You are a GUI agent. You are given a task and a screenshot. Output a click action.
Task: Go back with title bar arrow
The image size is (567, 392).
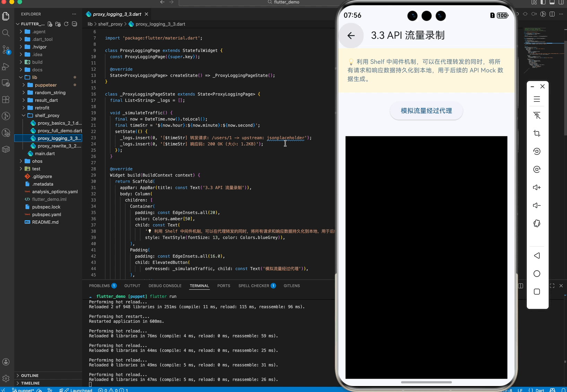pyautogui.click(x=162, y=2)
